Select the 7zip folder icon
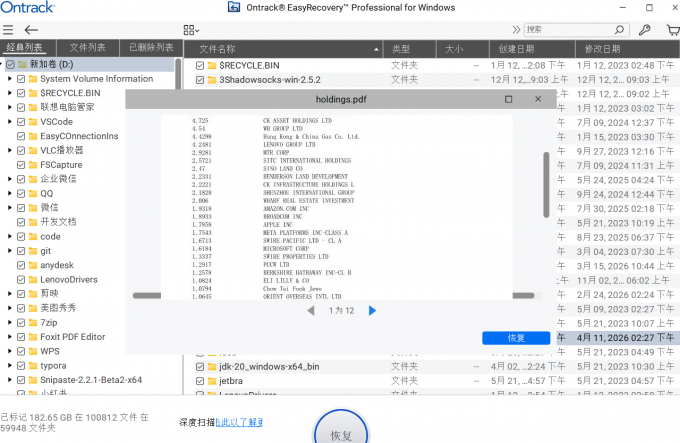Screen dimensions: 680x443 coord(33,322)
